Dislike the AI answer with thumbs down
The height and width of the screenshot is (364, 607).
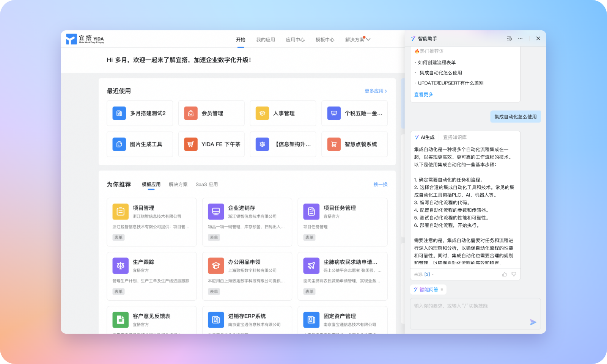514,274
